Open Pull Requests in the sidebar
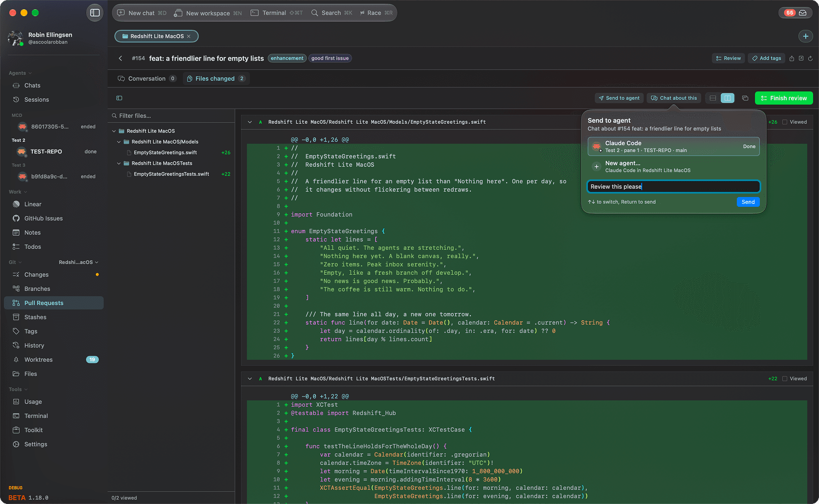This screenshot has width=819, height=504. click(x=54, y=303)
